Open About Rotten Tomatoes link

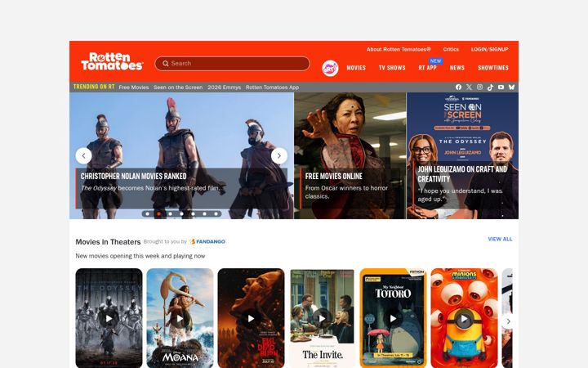(x=399, y=49)
